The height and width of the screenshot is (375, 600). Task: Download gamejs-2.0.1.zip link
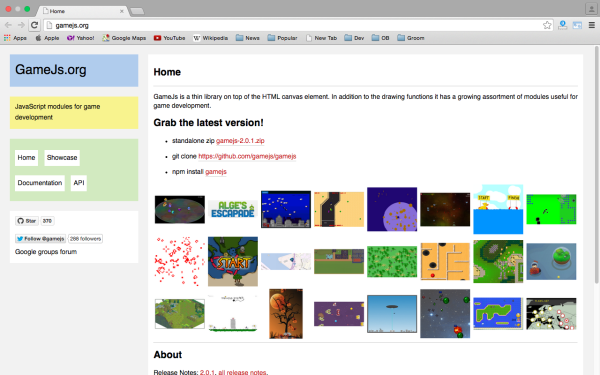pos(240,141)
